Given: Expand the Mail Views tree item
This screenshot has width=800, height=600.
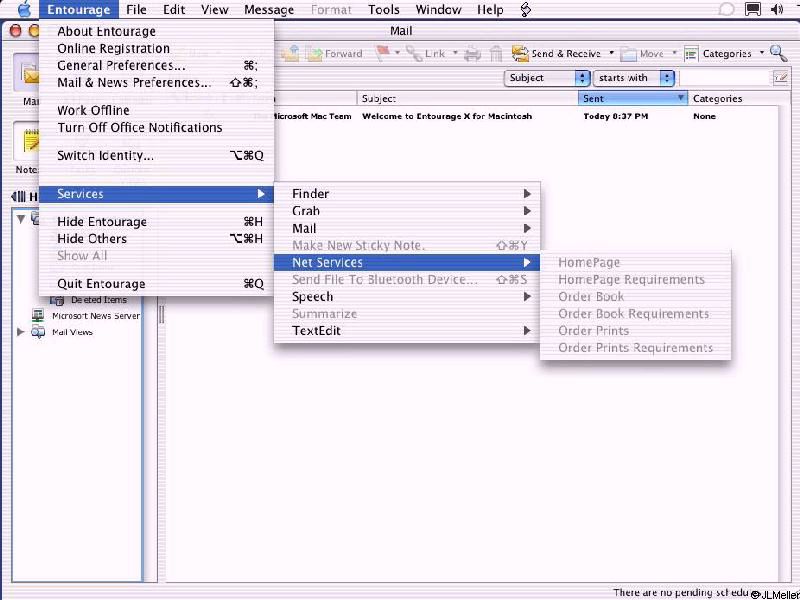Looking at the screenshot, I should (x=20, y=332).
